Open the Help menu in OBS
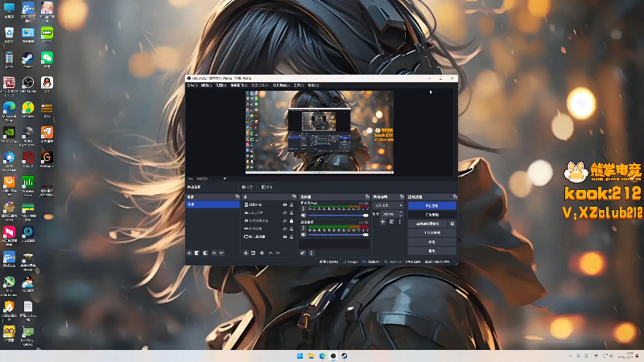This screenshot has height=362, width=644. (313, 85)
